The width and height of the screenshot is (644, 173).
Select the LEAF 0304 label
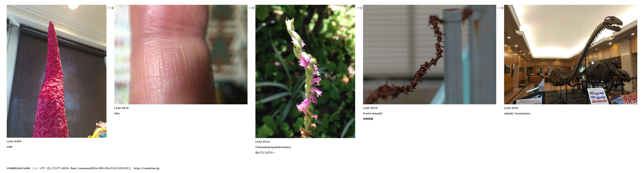tap(14, 142)
